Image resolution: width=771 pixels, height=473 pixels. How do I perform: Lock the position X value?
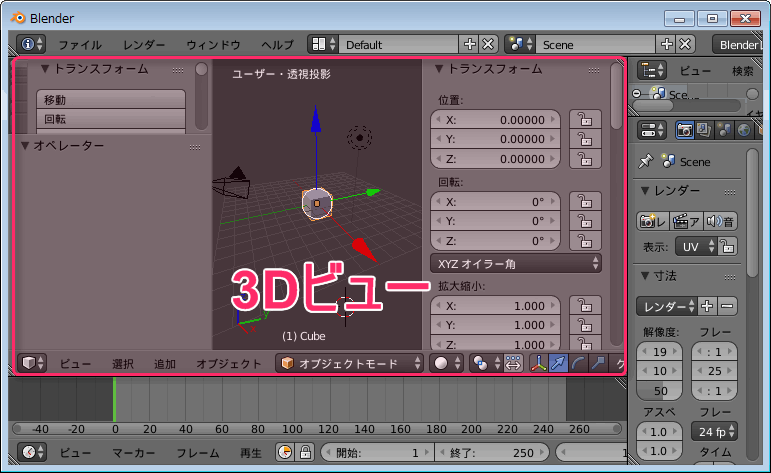[585, 119]
